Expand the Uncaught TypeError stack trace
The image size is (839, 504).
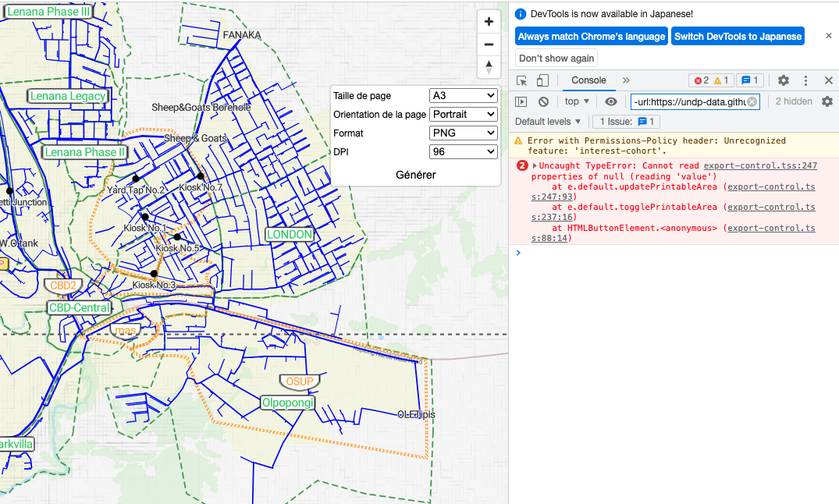[535, 166]
